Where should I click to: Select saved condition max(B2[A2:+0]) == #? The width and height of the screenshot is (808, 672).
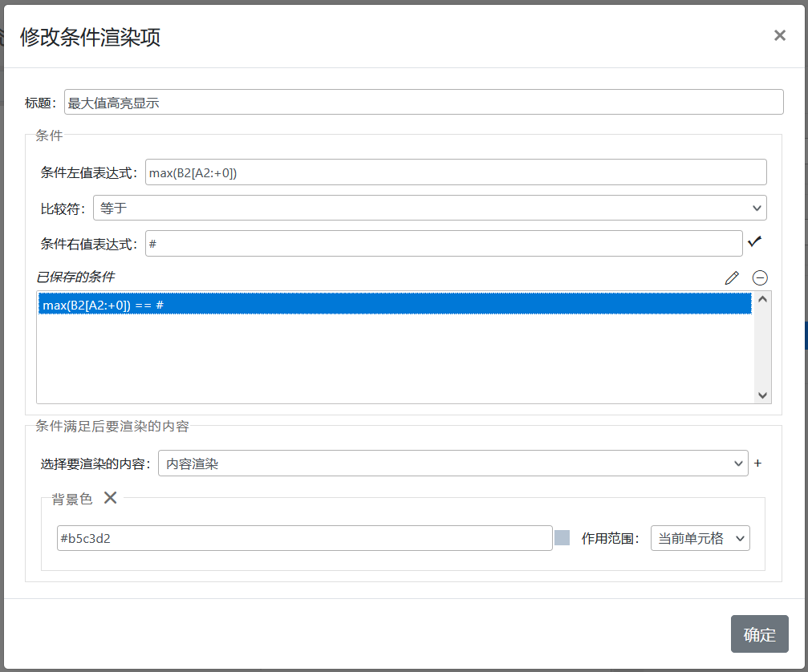tap(395, 305)
